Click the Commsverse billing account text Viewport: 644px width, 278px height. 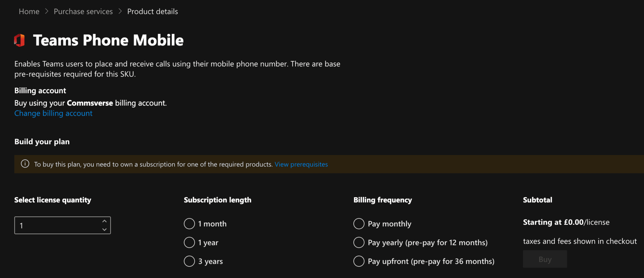(90, 103)
